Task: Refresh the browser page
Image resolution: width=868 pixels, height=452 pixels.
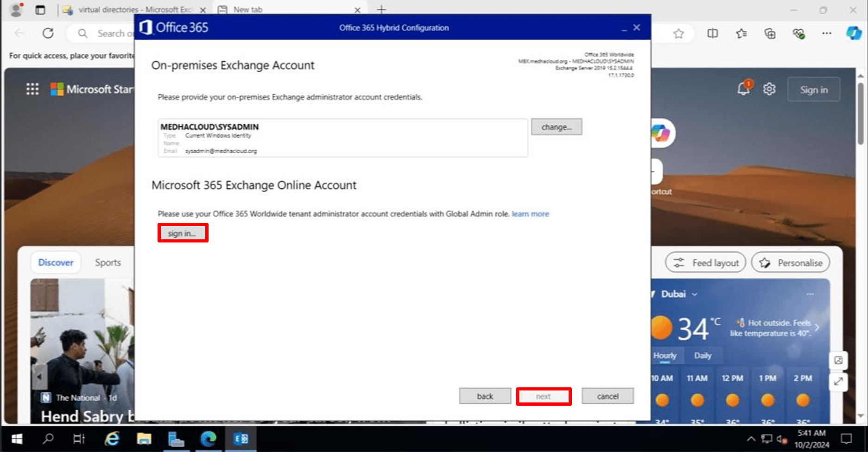Action: (x=48, y=33)
